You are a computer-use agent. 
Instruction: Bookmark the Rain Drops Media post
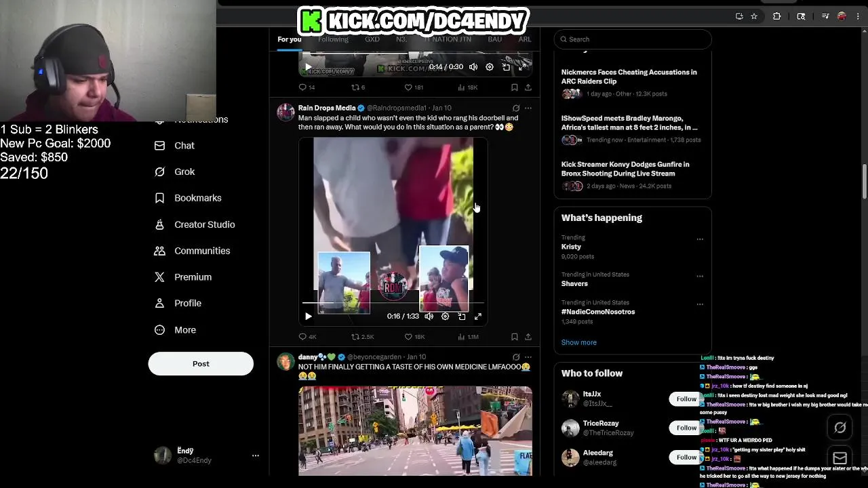(515, 337)
